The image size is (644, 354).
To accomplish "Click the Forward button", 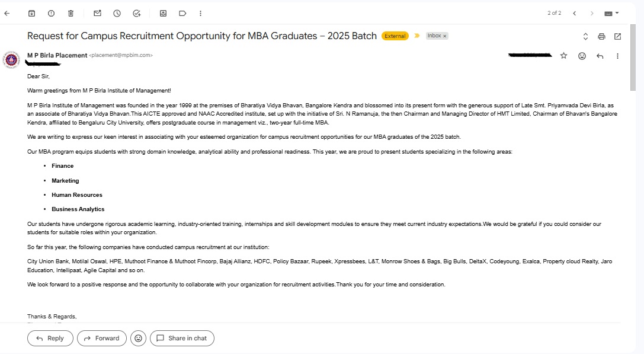I will [x=102, y=338].
